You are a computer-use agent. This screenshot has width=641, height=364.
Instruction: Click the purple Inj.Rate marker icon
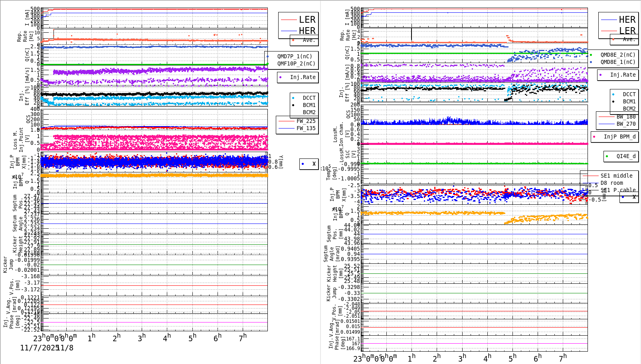280,77
